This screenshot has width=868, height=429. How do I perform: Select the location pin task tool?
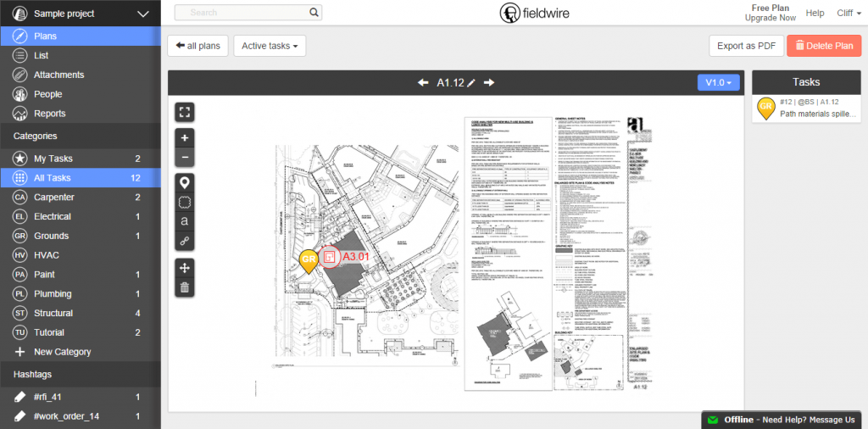click(x=185, y=182)
